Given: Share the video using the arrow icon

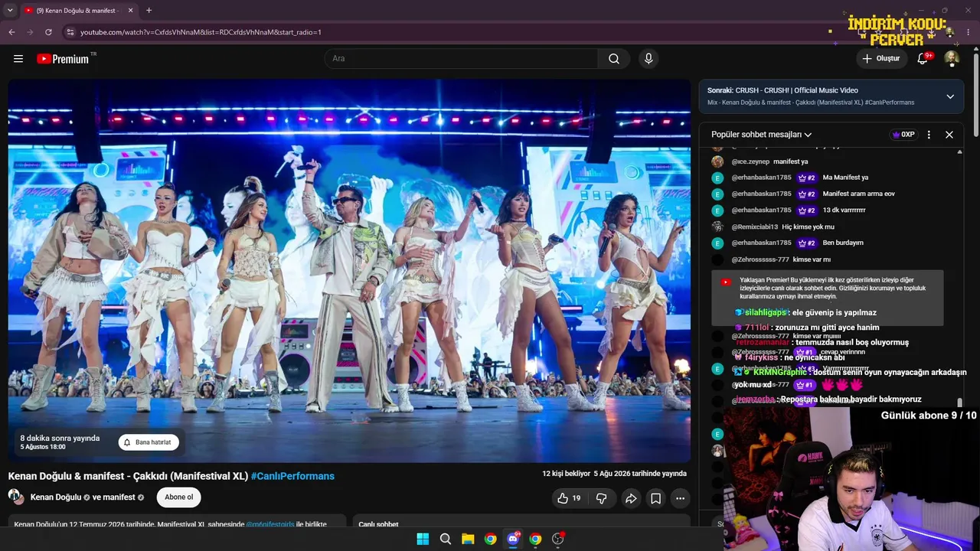Looking at the screenshot, I should [x=631, y=498].
